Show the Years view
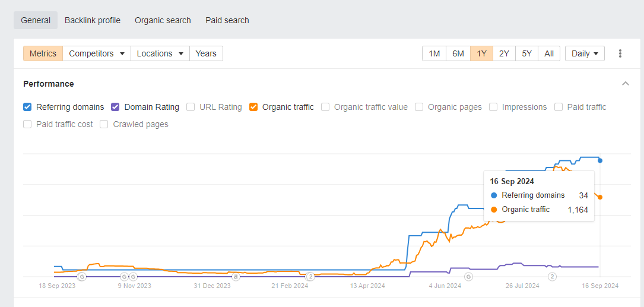Viewport: 644px width, 307px height. pyautogui.click(x=206, y=53)
